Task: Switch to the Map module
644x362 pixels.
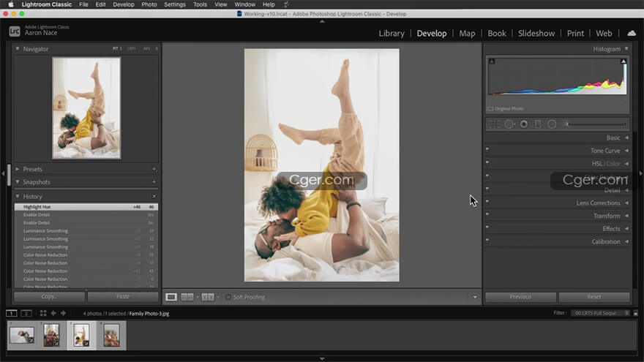Action: [x=467, y=33]
